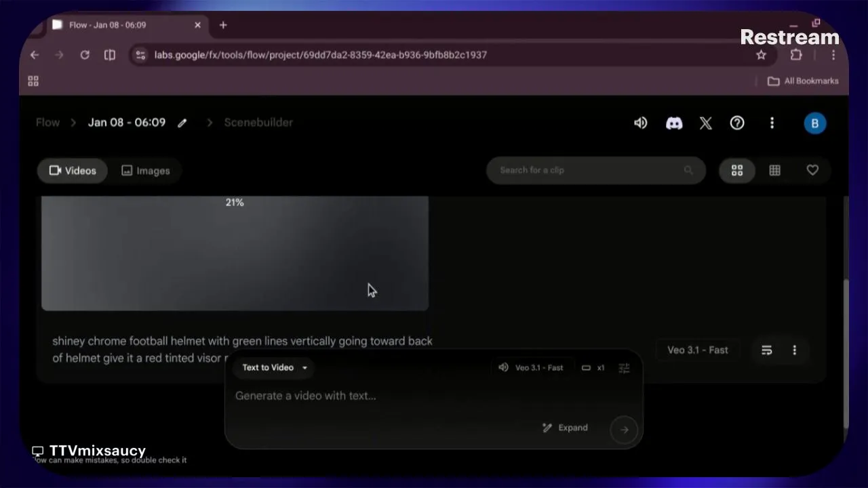The height and width of the screenshot is (488, 868).
Task: Switch to the Videos tab
Action: click(73, 171)
